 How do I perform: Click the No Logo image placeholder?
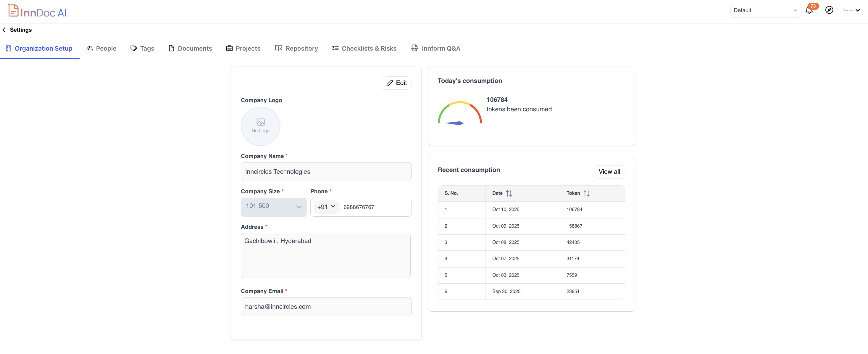(x=260, y=126)
